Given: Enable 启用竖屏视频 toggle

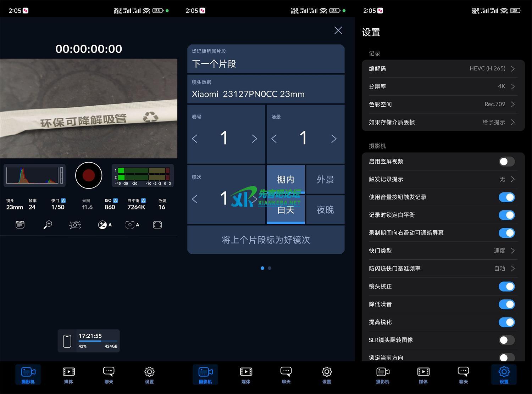Looking at the screenshot, I should (506, 162).
